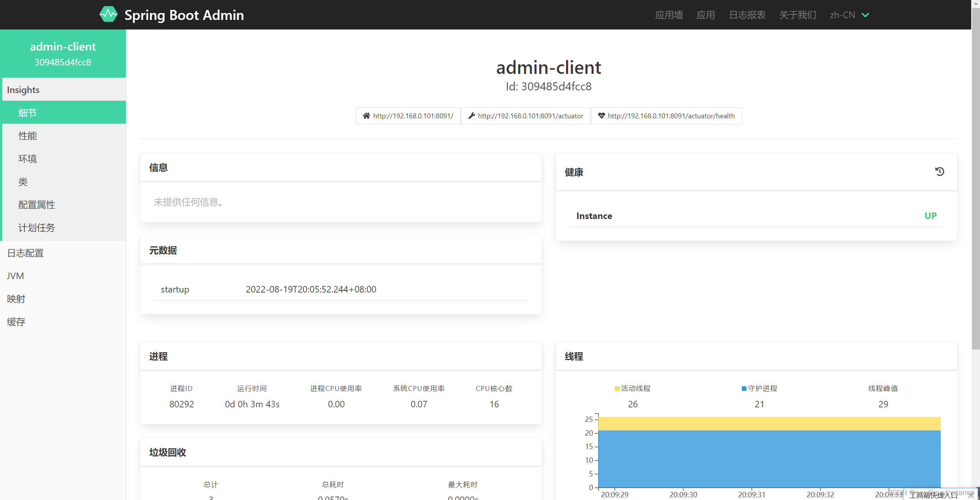Click the UP status of Instance

[x=931, y=216]
